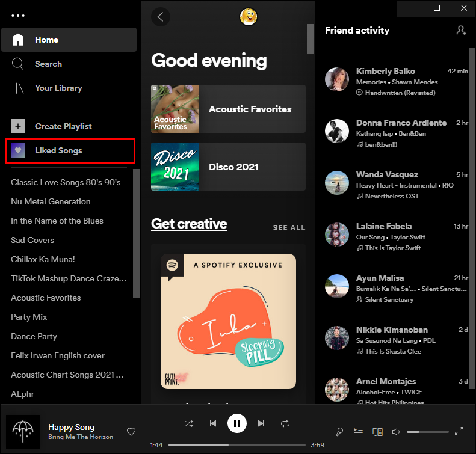Open Bring Me The Horizon artist

click(x=81, y=437)
